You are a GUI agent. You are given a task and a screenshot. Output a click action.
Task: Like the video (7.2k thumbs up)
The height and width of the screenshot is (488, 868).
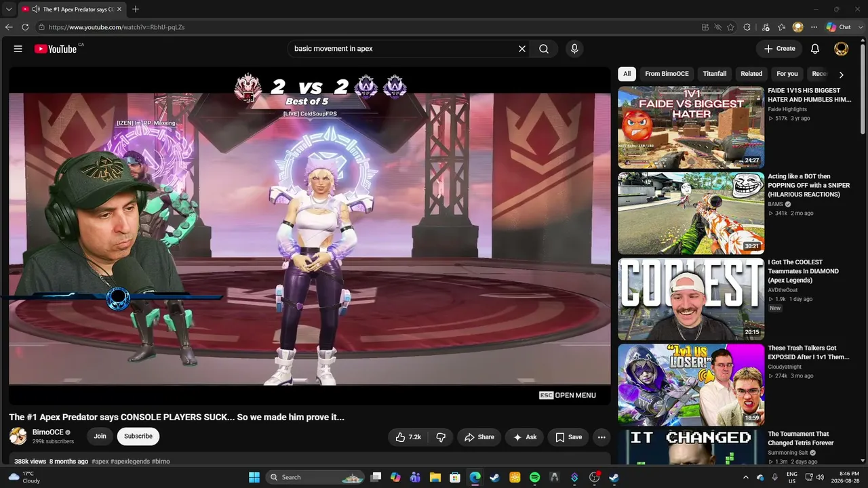pyautogui.click(x=409, y=437)
